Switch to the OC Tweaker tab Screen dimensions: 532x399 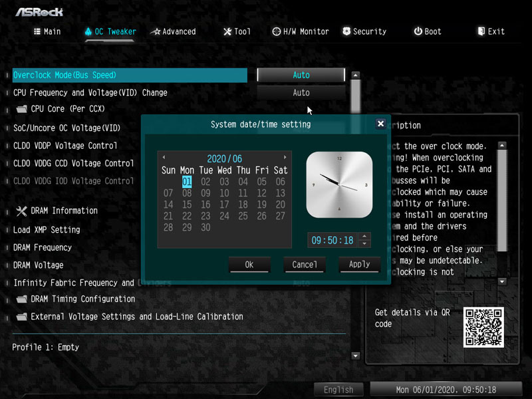[x=110, y=31]
